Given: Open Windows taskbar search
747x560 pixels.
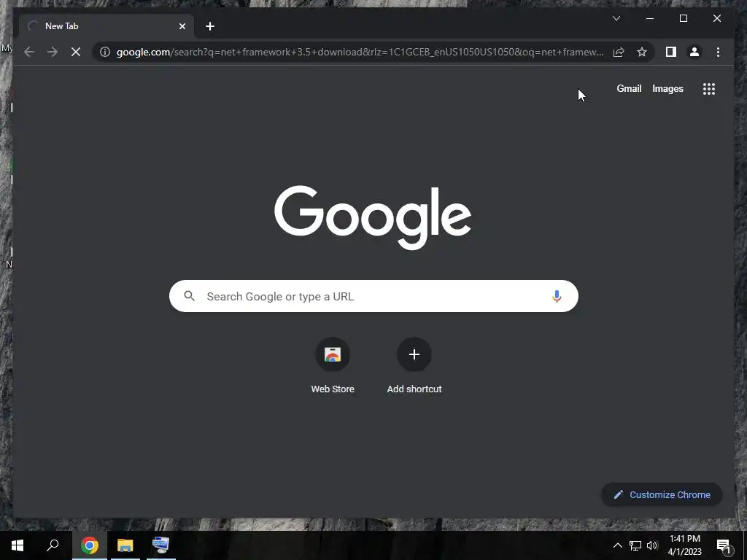Looking at the screenshot, I should (53, 545).
